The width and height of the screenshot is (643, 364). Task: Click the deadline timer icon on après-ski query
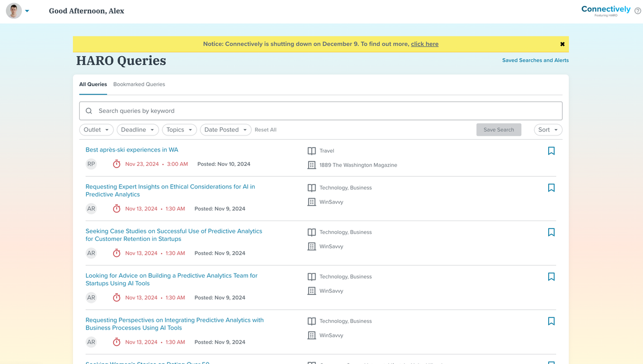[116, 164]
